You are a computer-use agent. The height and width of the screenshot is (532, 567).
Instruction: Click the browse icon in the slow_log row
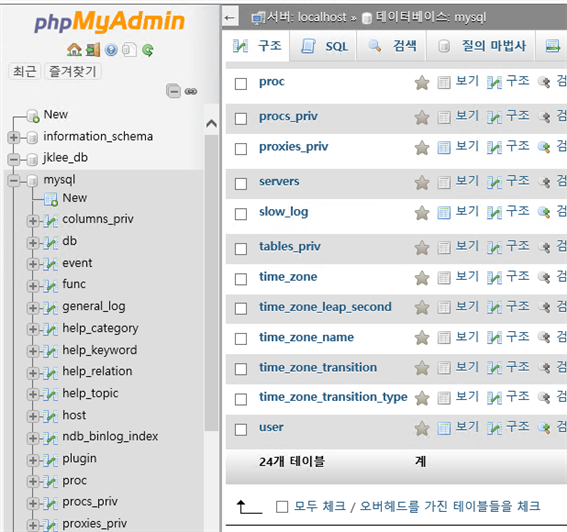444,213
